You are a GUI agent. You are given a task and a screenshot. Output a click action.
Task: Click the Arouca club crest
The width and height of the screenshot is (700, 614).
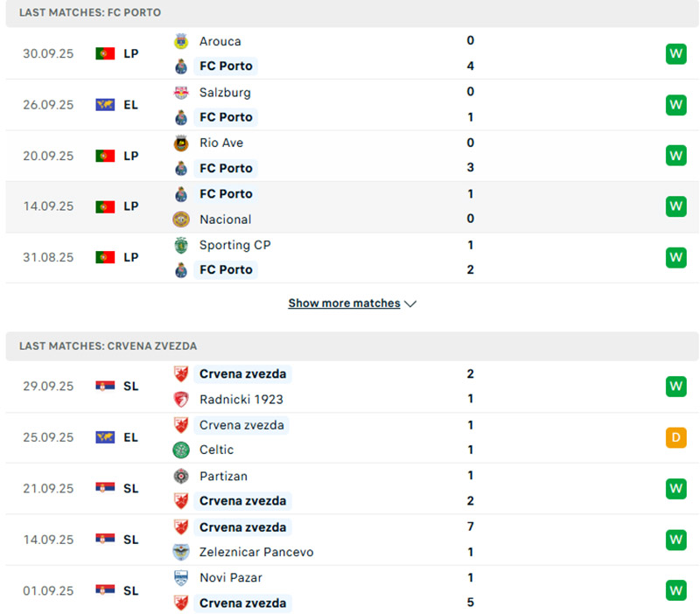[x=181, y=41]
